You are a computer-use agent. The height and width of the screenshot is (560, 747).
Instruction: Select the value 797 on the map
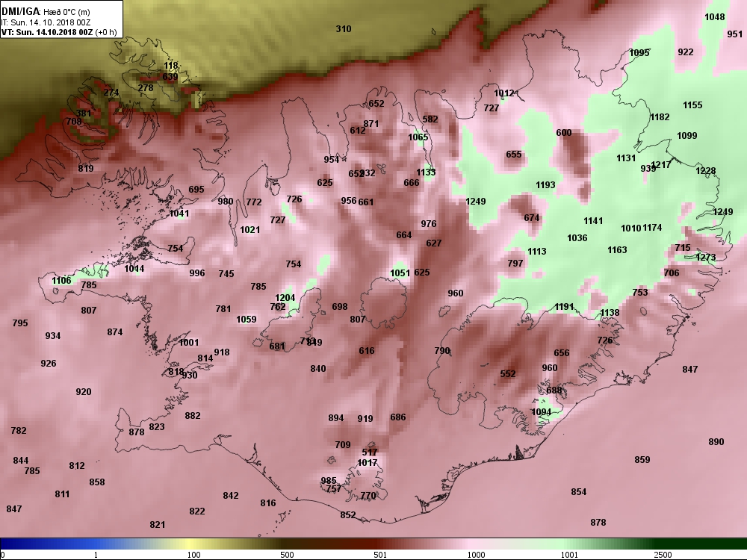click(515, 264)
